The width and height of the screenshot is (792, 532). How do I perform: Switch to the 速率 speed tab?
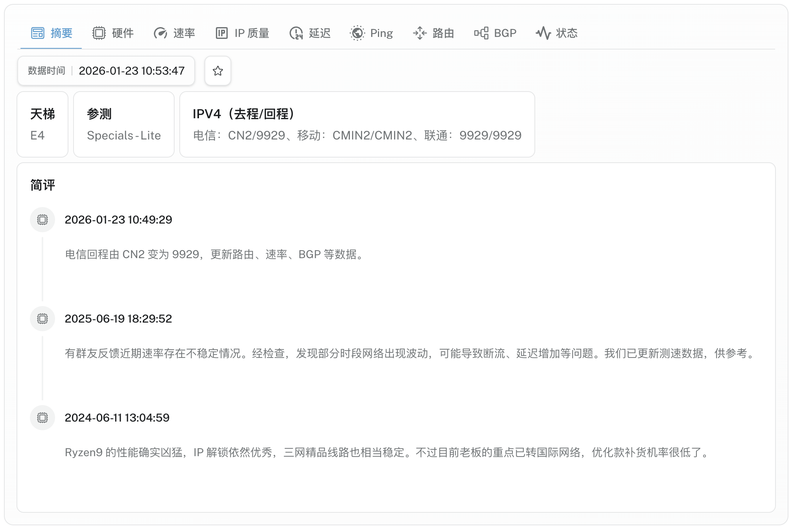[174, 33]
